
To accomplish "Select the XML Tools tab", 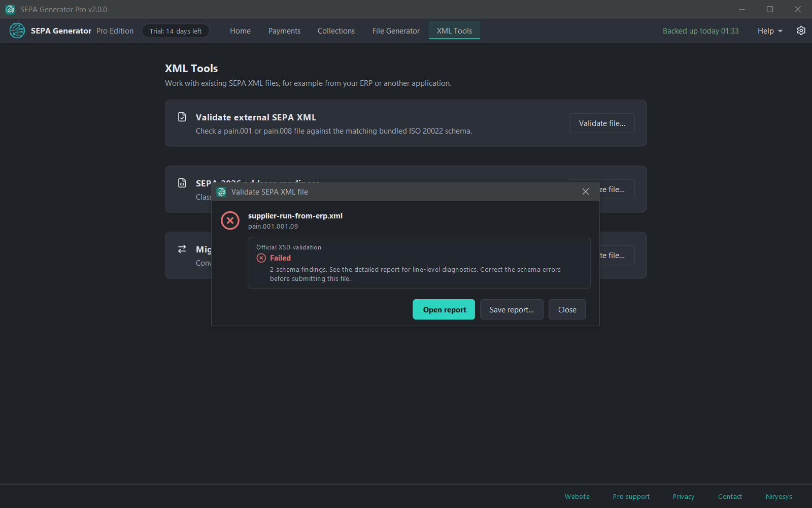I will [454, 31].
